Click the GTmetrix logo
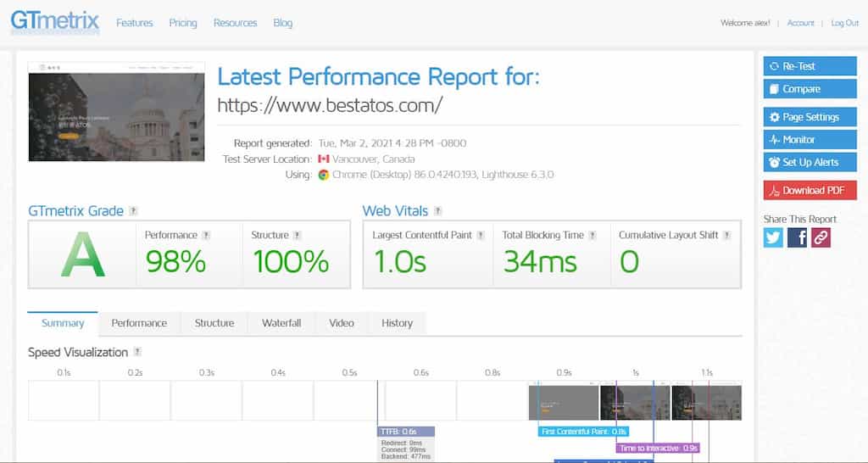Image resolution: width=868 pixels, height=463 pixels. (x=55, y=23)
